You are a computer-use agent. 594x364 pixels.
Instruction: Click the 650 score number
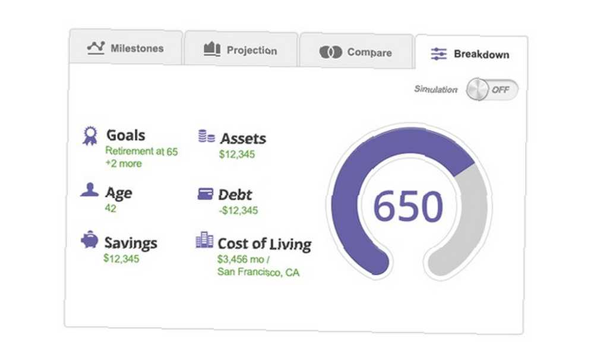[408, 207]
